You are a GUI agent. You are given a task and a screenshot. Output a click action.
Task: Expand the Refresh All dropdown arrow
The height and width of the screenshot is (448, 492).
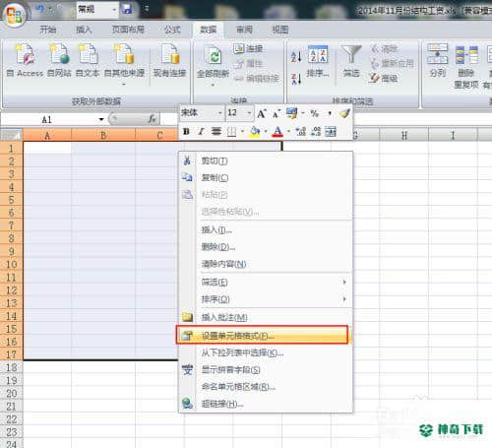coord(213,85)
